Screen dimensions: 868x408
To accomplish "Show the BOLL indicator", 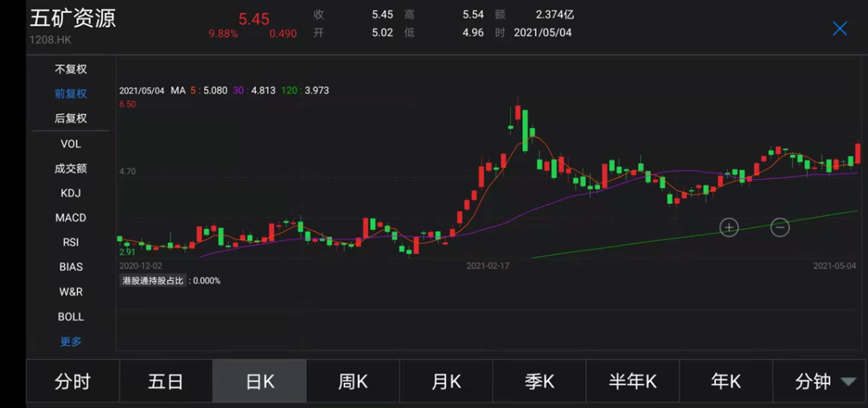I will point(71,316).
